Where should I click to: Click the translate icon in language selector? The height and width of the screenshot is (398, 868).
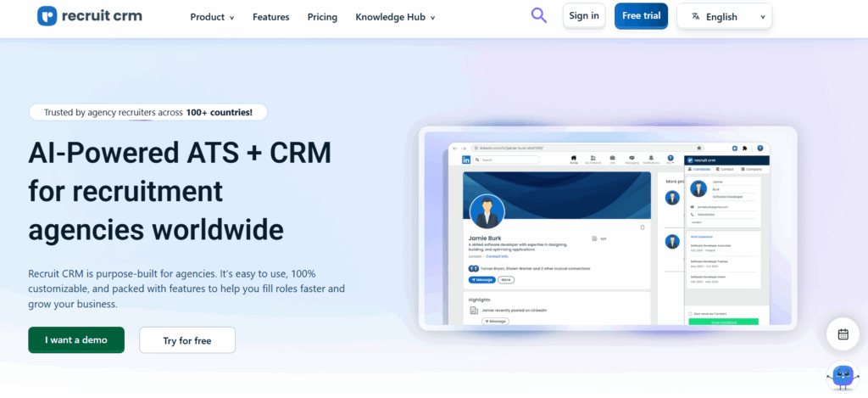coord(695,16)
